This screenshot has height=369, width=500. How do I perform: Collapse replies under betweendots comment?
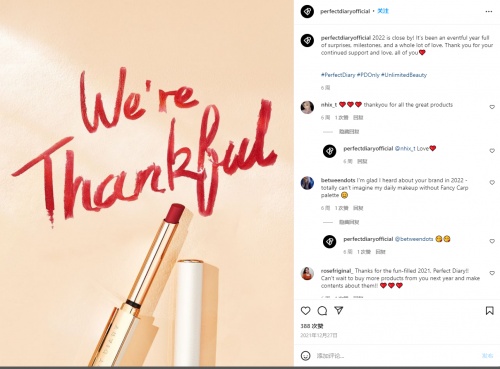click(x=349, y=222)
